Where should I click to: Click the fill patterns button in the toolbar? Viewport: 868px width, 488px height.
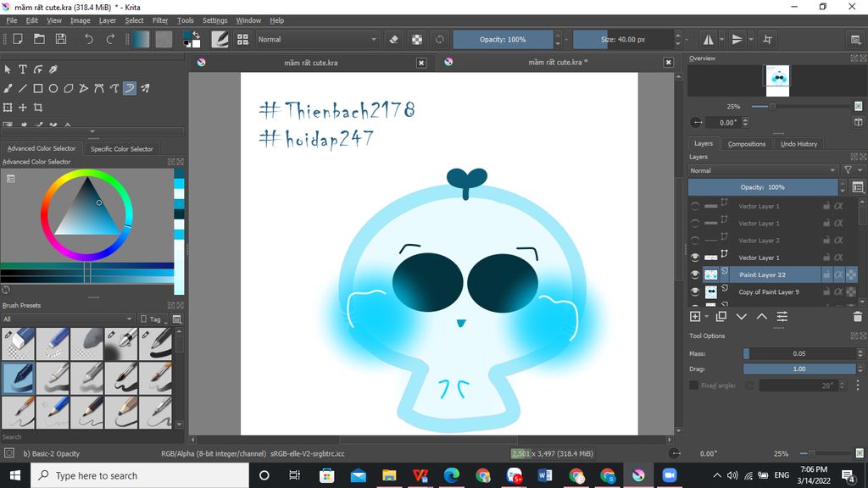[164, 39]
